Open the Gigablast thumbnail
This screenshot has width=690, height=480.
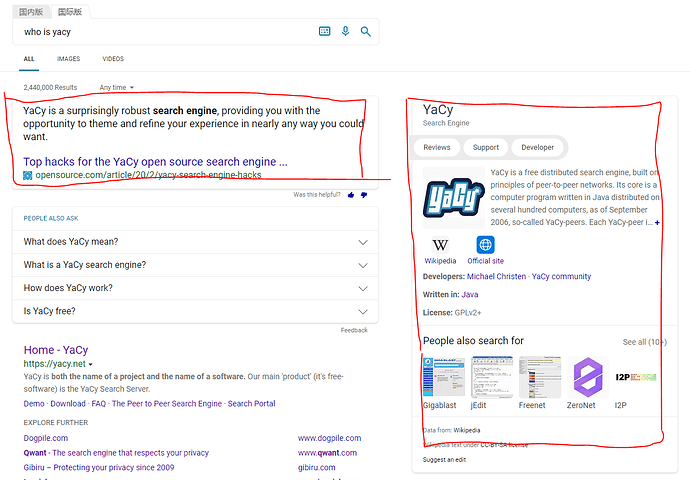point(444,377)
